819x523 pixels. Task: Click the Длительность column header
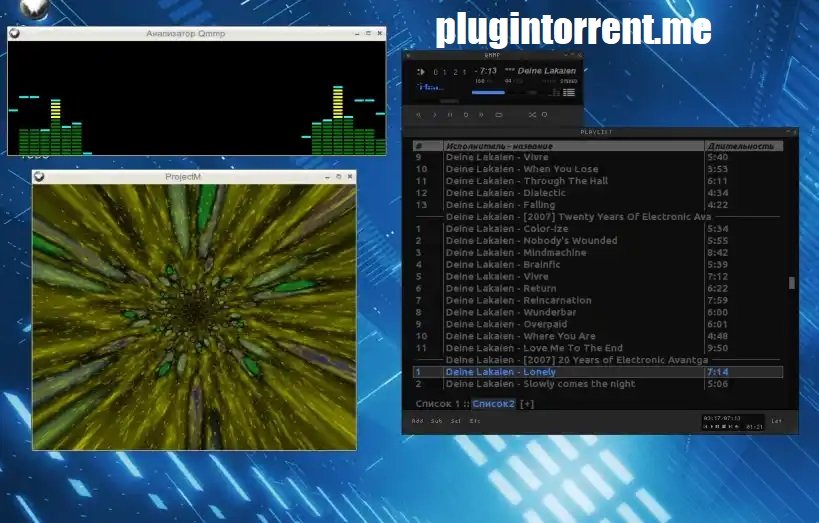click(x=744, y=146)
